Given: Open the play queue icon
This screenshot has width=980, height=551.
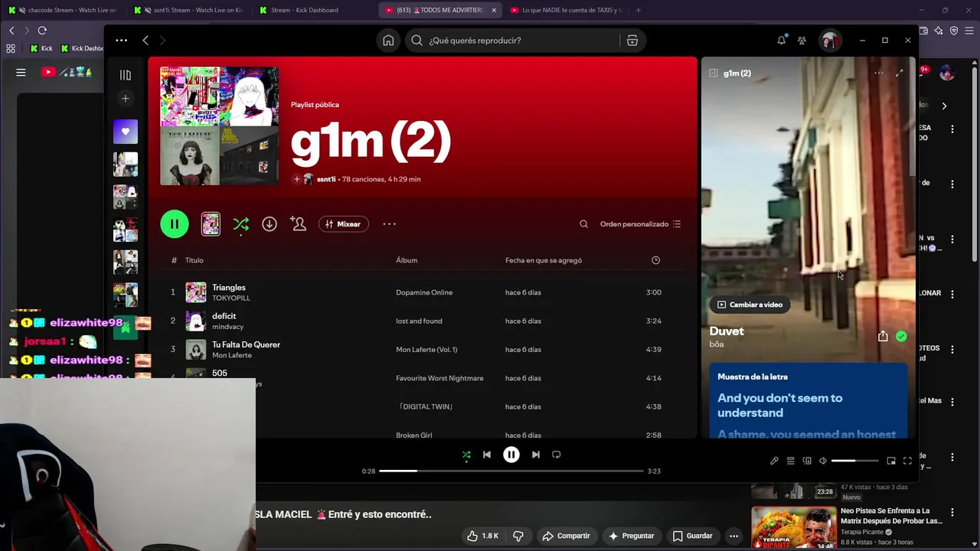Looking at the screenshot, I should pos(790,461).
